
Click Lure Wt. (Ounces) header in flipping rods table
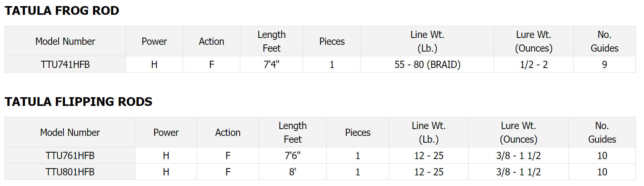518,132
